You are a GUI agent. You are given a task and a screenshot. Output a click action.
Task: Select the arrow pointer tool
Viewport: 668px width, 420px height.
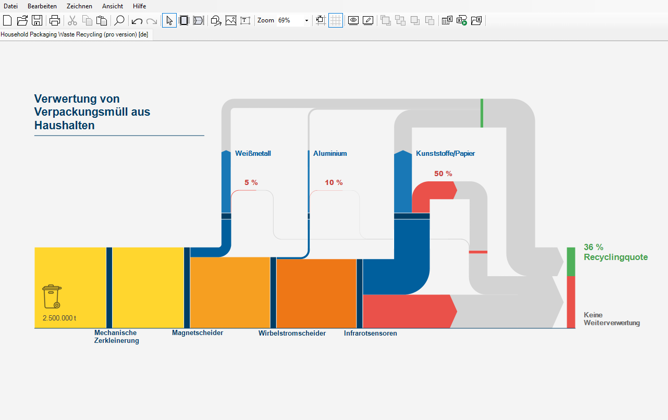click(169, 20)
